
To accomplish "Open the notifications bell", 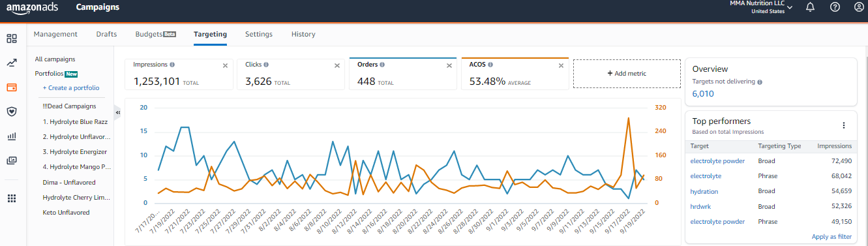I will 810,7.
